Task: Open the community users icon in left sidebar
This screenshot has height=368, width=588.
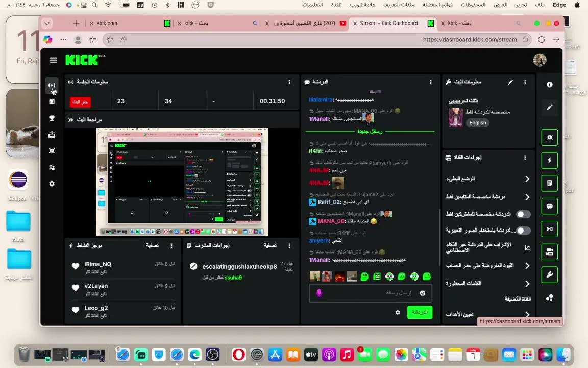Action: pos(52,168)
